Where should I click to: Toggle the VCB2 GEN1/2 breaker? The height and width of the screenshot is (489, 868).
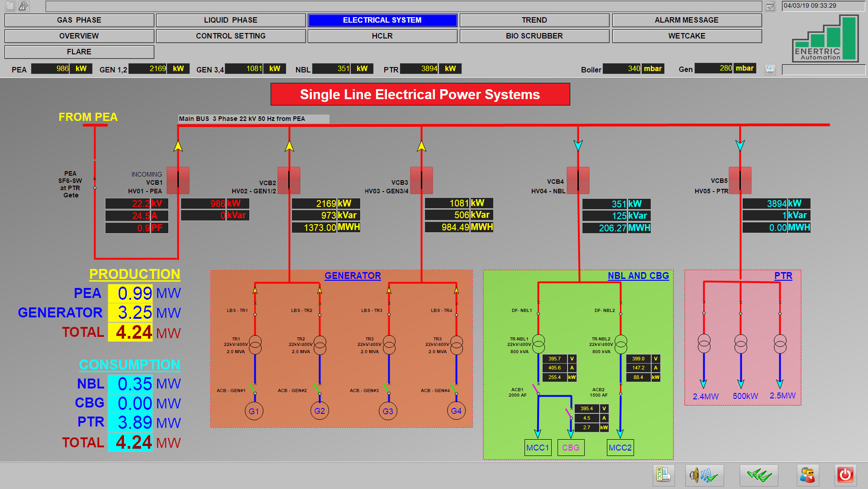289,180
